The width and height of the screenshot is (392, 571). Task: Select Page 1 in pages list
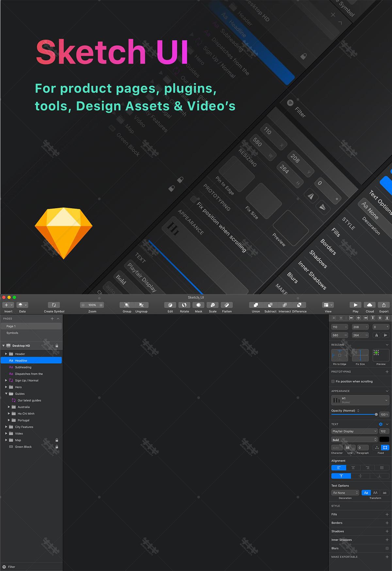point(31,326)
